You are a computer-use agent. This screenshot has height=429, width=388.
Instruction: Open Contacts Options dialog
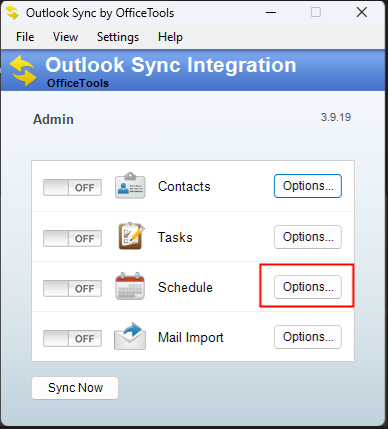pyautogui.click(x=308, y=186)
